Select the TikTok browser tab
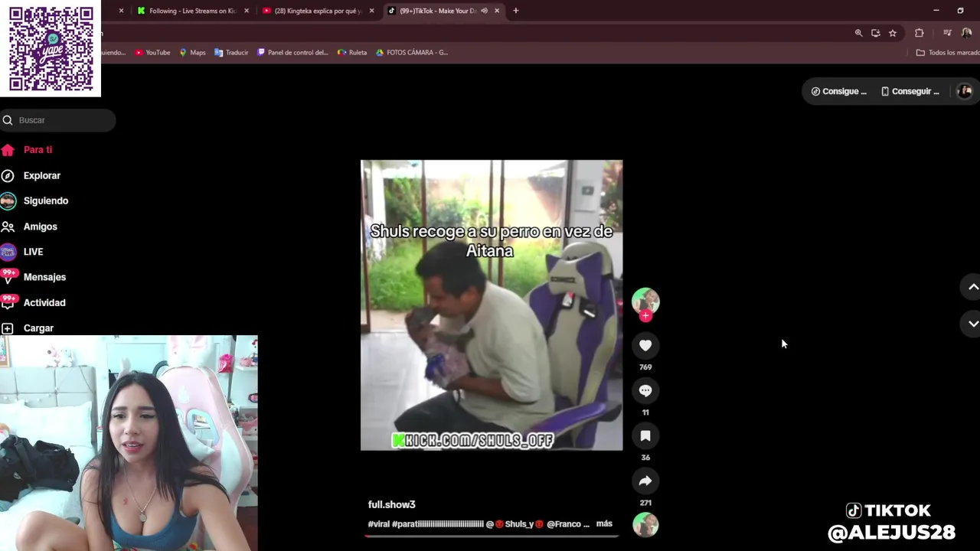The image size is (980, 551). (436, 11)
